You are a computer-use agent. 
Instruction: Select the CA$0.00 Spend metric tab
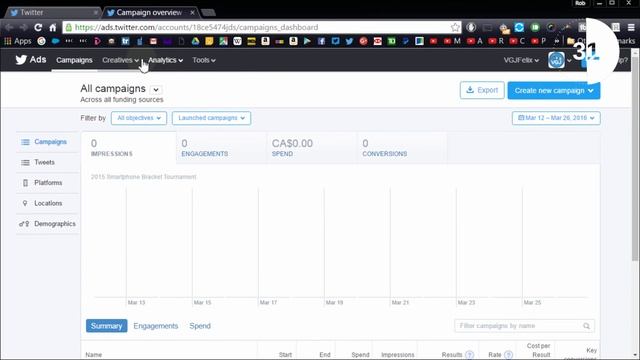[312, 148]
